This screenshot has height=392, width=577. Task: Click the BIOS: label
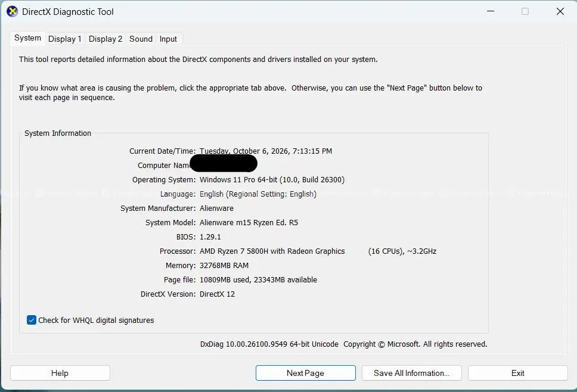coord(186,237)
